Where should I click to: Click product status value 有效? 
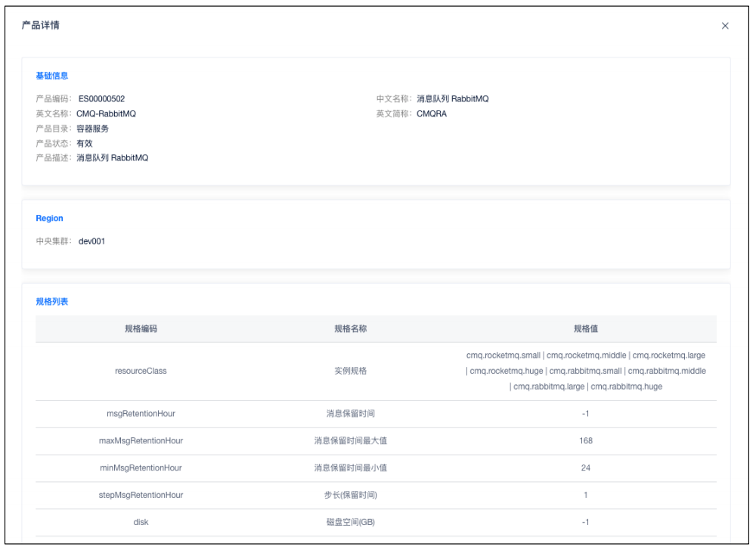pyautogui.click(x=85, y=143)
